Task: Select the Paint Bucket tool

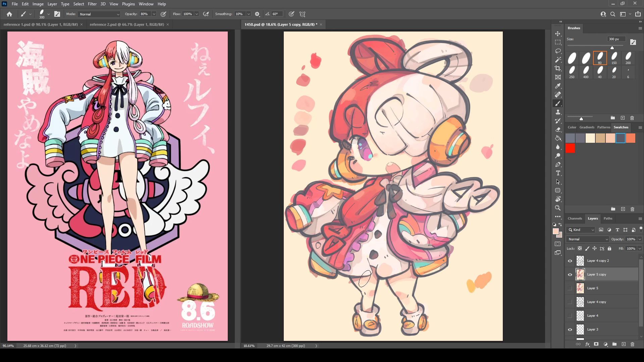Action: point(558,138)
